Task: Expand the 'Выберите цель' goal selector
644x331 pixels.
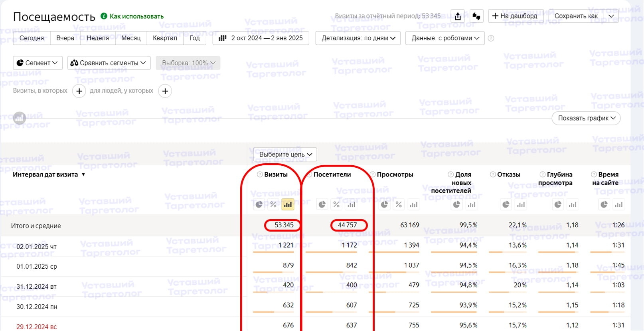Action: (x=285, y=155)
